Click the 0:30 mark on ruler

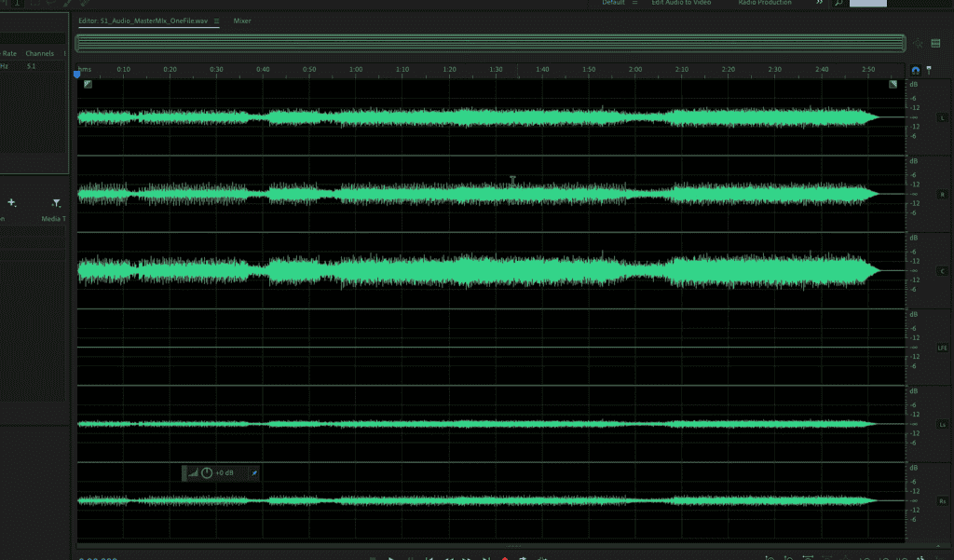tap(216, 69)
